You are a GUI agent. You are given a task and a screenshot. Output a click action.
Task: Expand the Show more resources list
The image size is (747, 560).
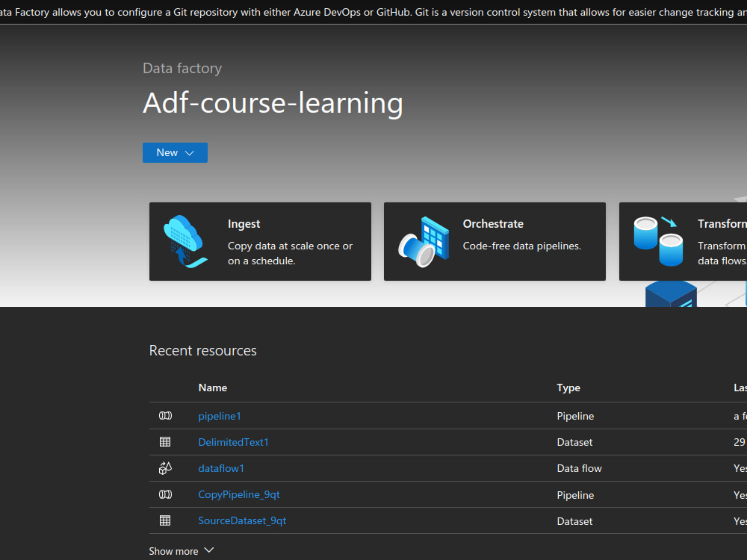click(x=182, y=551)
